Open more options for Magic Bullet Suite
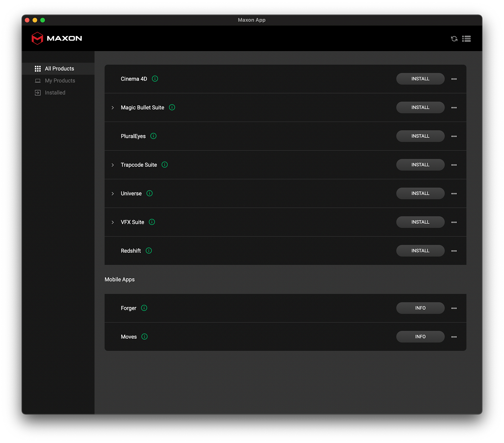 coord(454,108)
